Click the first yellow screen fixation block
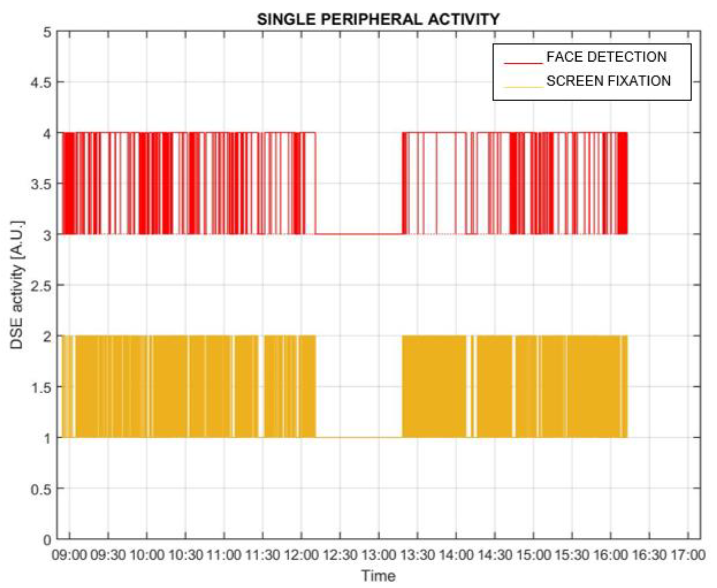 click(67, 386)
